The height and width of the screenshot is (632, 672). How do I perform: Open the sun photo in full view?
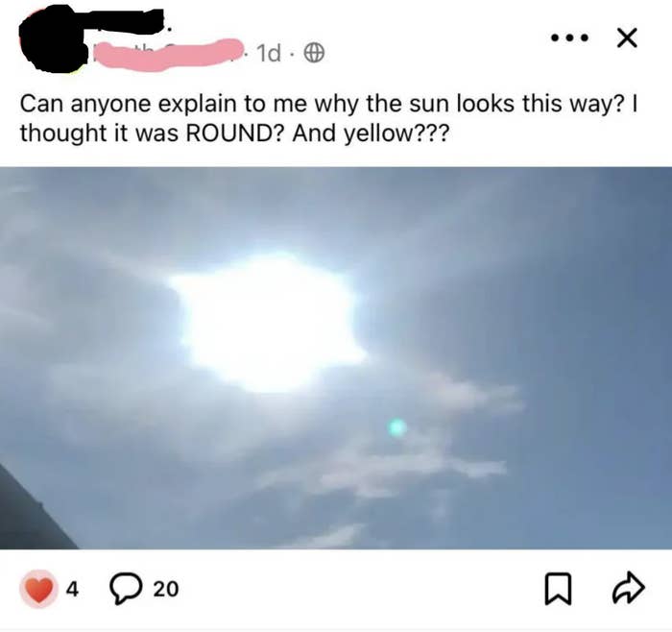click(x=336, y=358)
